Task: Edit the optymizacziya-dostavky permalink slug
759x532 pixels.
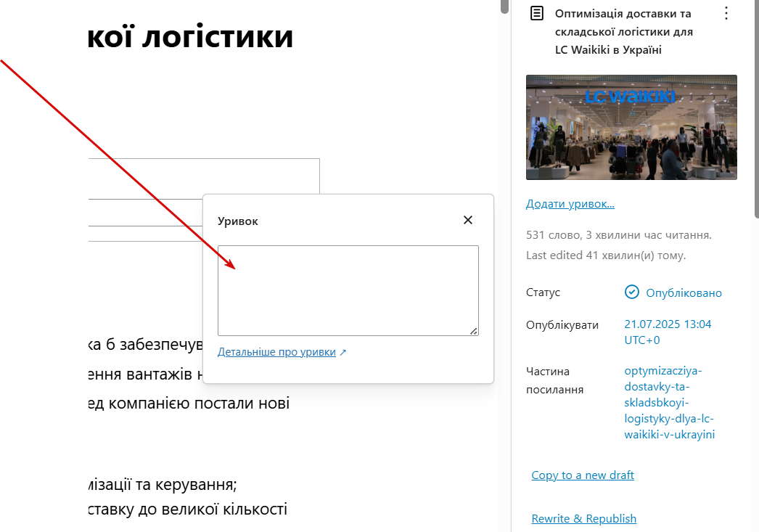Action: tap(669, 402)
